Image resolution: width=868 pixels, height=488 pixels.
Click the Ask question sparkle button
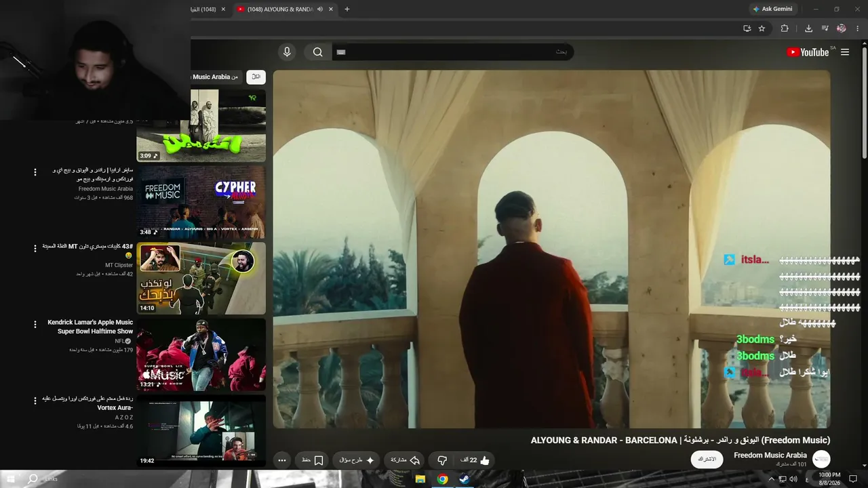pyautogui.click(x=357, y=460)
